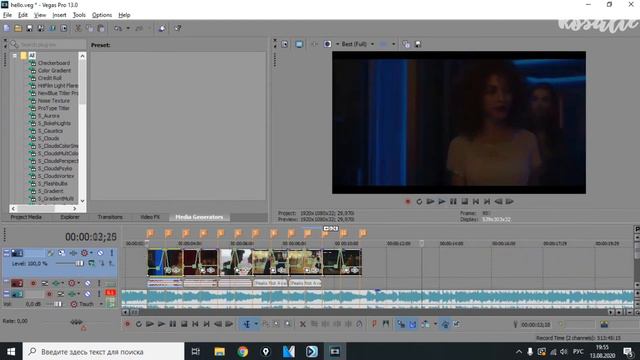The width and height of the screenshot is (640, 360).
Task: Paste using the clipboard toolbar icon
Action: click(x=101, y=28)
